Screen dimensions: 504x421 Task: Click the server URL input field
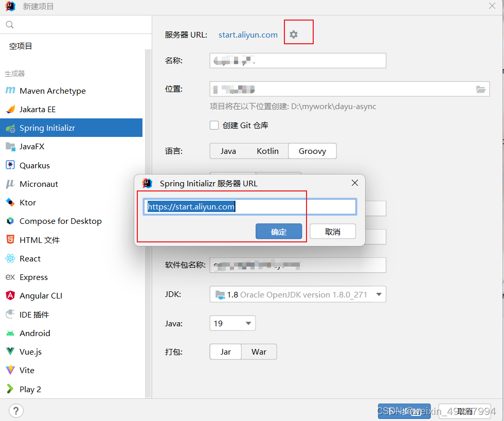click(249, 206)
